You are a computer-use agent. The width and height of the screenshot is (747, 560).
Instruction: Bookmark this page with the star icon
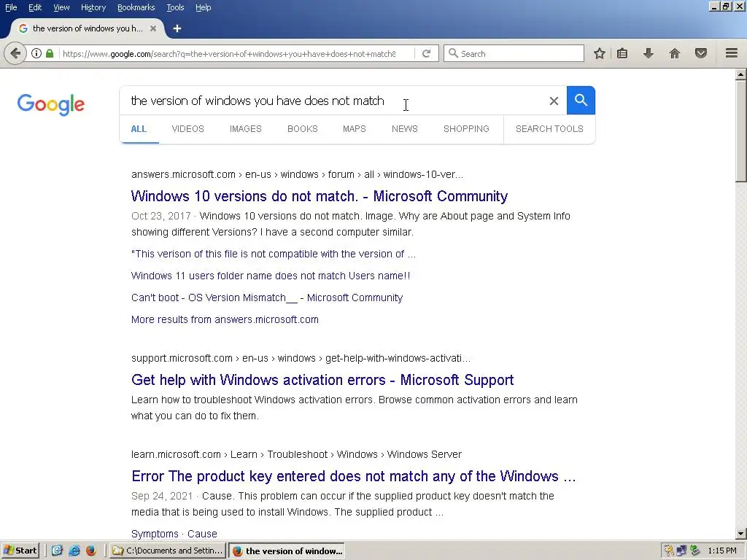(600, 53)
